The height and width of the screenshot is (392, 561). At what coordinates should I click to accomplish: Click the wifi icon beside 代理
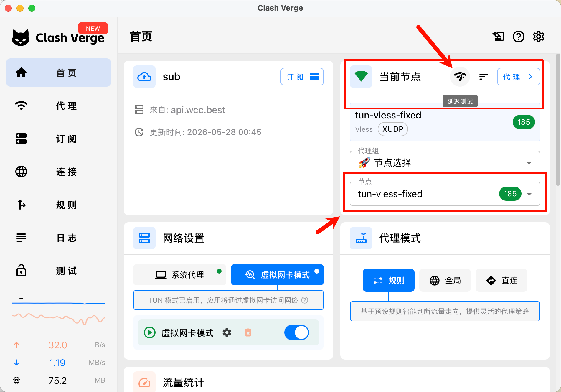point(21,106)
